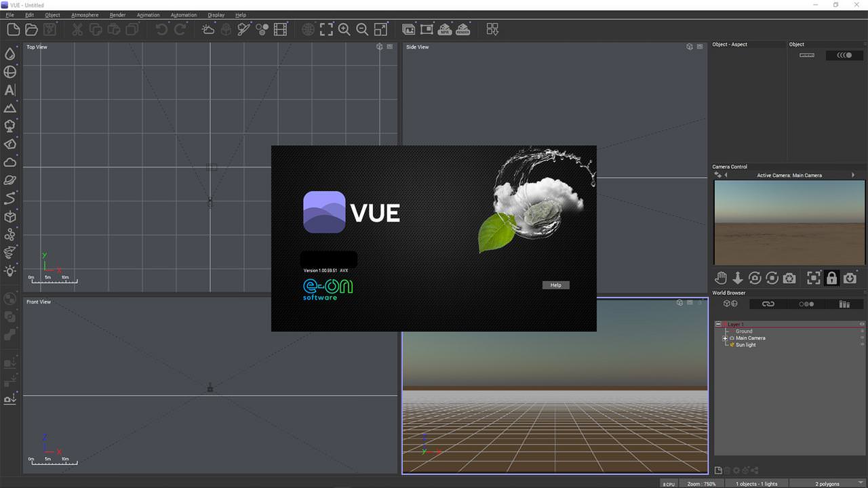Add a sphere primitive from left toolbar
This screenshot has height=488, width=868.
pyautogui.click(x=10, y=72)
